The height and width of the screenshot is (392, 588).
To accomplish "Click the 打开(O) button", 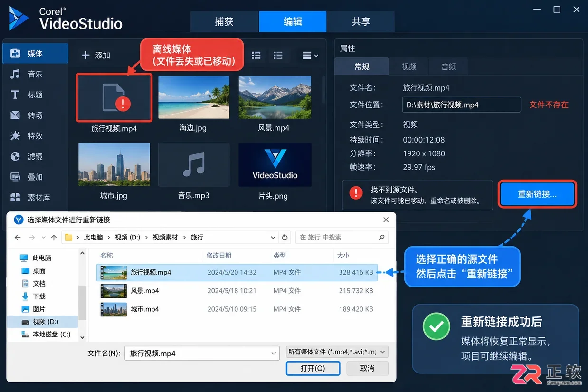I will tap(313, 368).
